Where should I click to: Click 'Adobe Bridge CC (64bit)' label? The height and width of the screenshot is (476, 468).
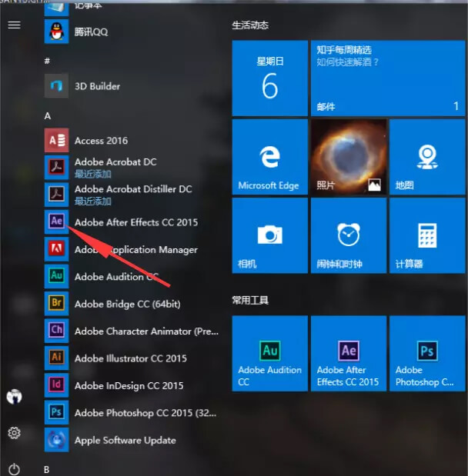pos(128,304)
